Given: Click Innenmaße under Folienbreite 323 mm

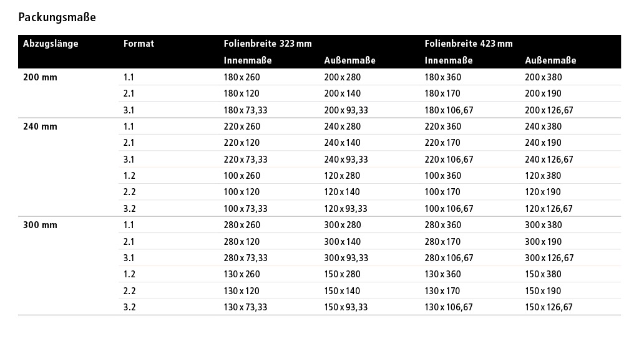Looking at the screenshot, I should 248,60.
